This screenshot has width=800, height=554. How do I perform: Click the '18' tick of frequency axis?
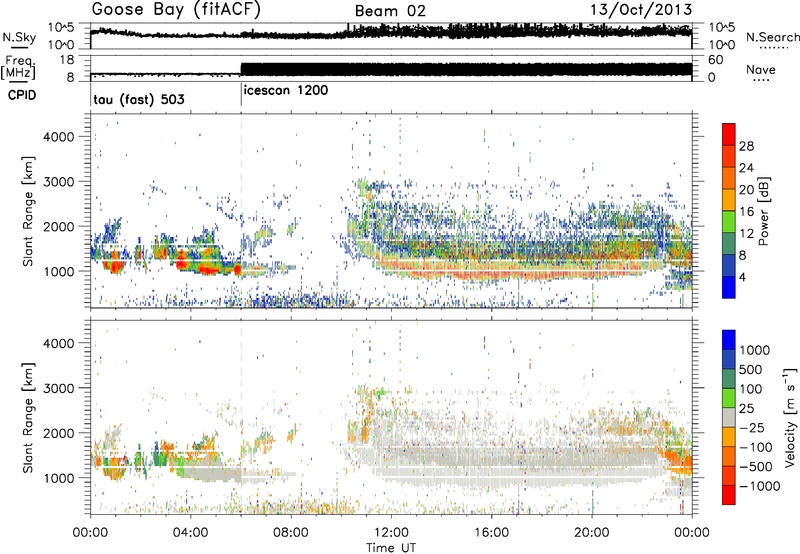click(67, 60)
